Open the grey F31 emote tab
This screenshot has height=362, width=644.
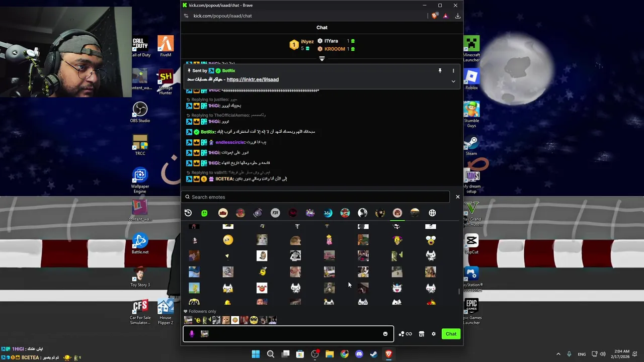coord(275,213)
